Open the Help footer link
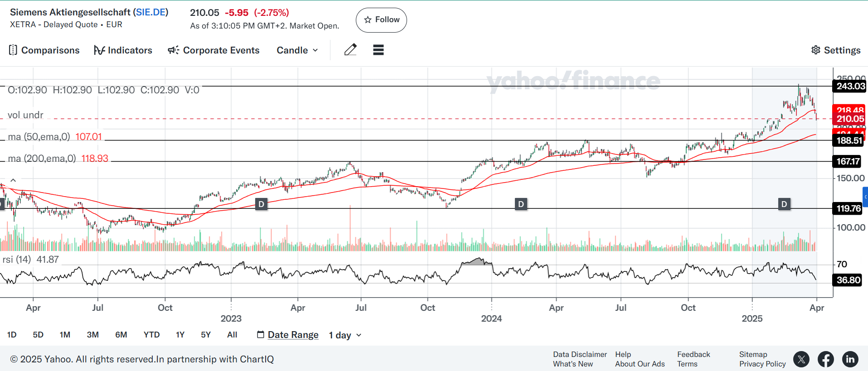The width and height of the screenshot is (868, 371). pyautogui.click(x=623, y=354)
